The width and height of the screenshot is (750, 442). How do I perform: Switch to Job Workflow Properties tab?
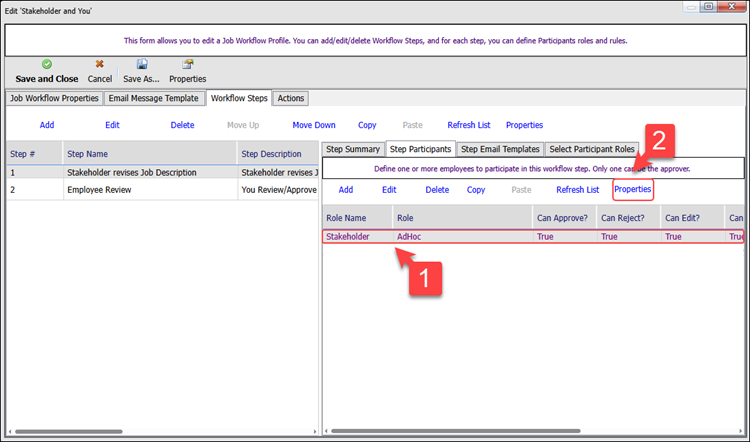click(x=54, y=98)
